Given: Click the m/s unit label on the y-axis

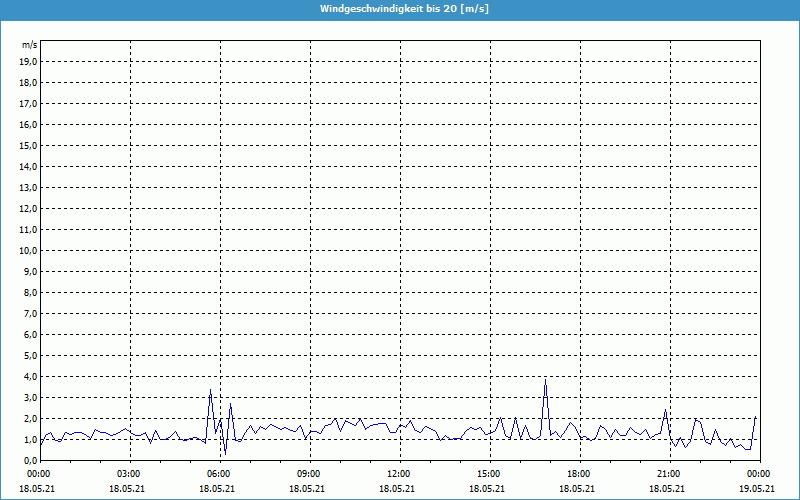Looking at the screenshot, I should click(x=29, y=46).
